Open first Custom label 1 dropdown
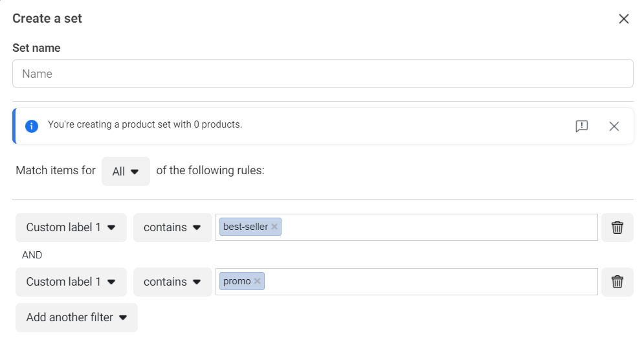Screen dimensions: 644x340 point(71,227)
